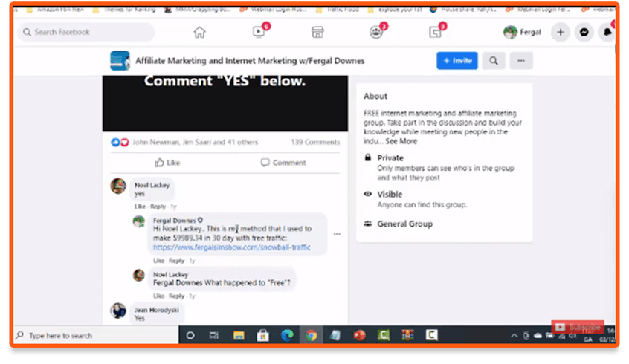Open Jean Horodyski's avatar
The height and width of the screenshot is (364, 629).
(118, 311)
